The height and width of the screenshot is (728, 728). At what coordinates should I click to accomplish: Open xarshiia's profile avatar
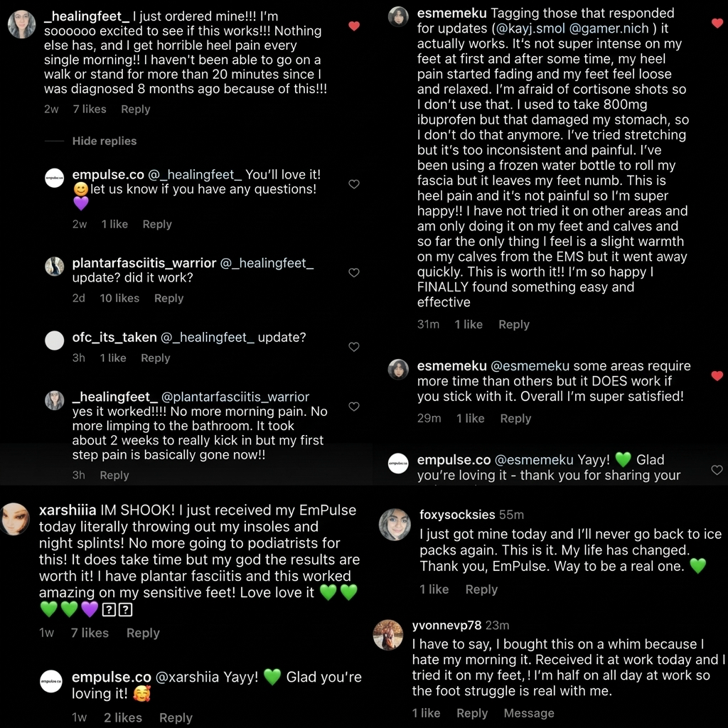[14, 518]
